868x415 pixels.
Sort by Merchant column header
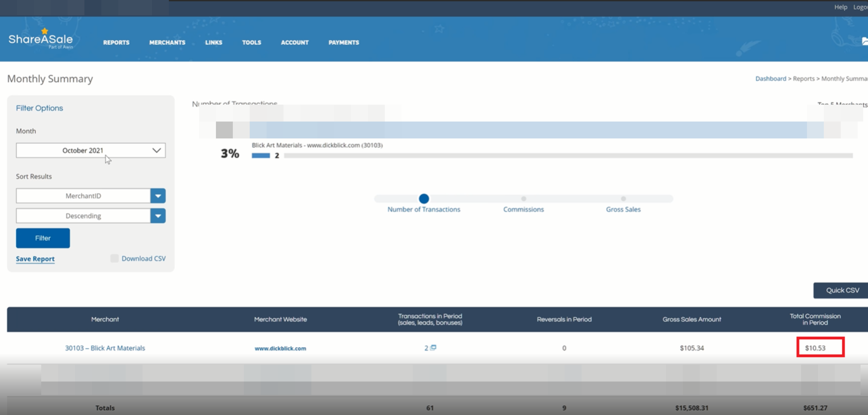(105, 319)
